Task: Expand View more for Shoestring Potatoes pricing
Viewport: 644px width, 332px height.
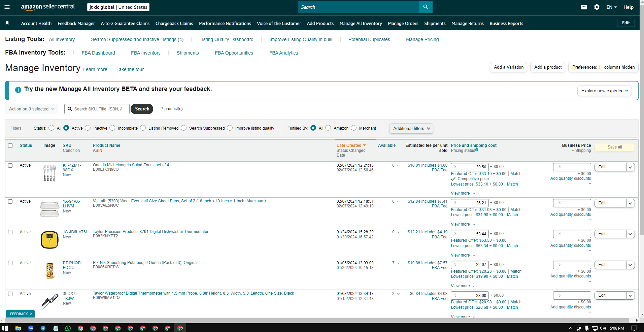Action: pyautogui.click(x=463, y=286)
